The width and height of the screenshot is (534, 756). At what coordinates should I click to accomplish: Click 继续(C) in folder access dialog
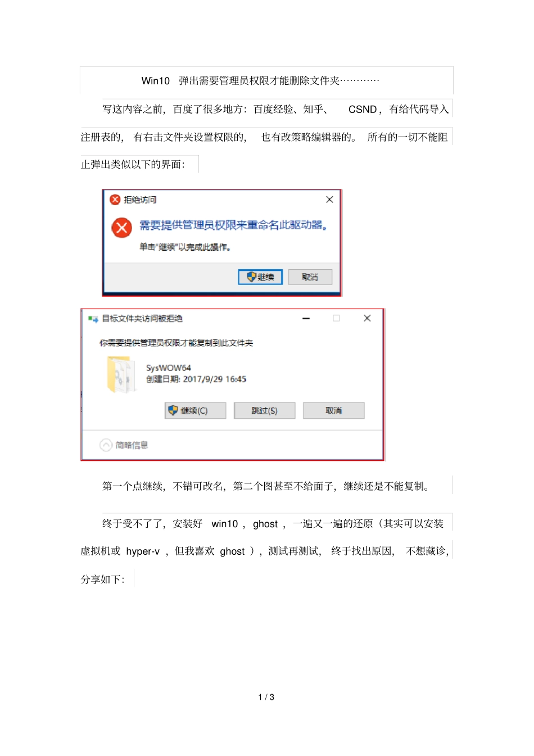195,411
